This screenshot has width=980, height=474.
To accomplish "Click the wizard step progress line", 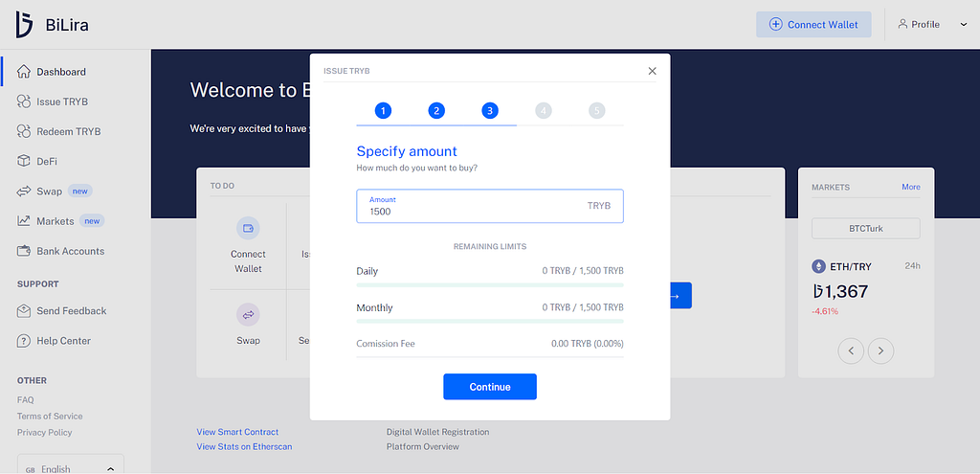I will click(490, 125).
